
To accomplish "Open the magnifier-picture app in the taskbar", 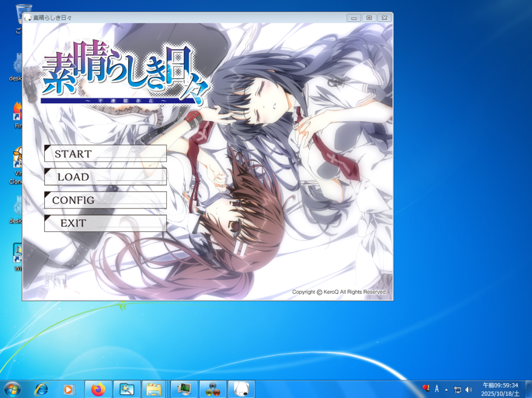I will coord(127,389).
